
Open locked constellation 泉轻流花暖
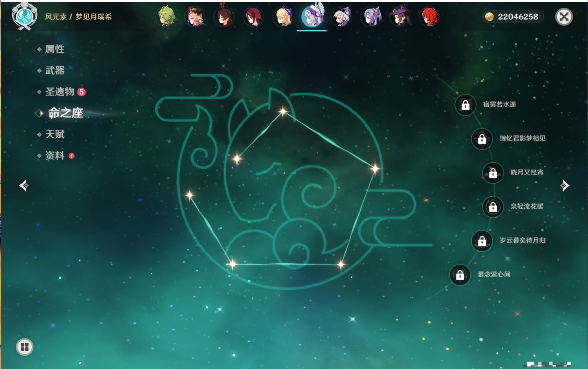coord(493,207)
